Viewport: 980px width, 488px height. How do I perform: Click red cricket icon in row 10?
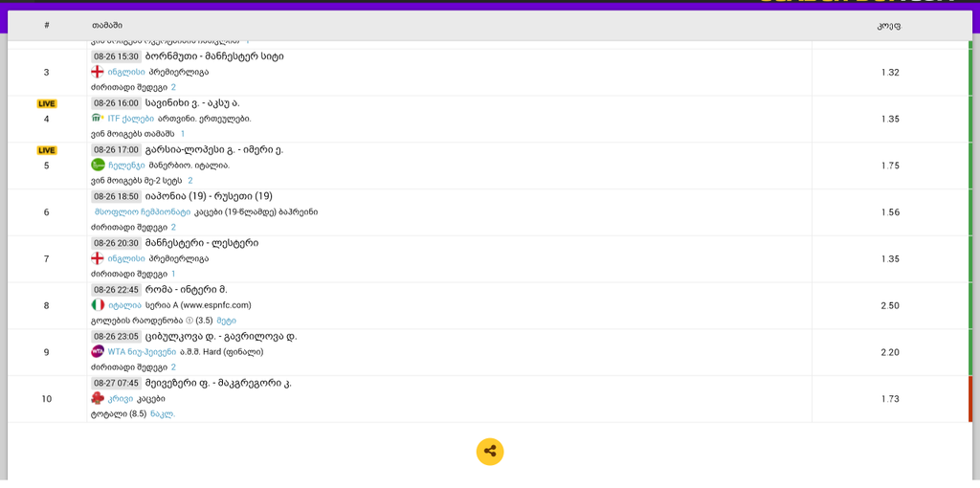point(98,398)
